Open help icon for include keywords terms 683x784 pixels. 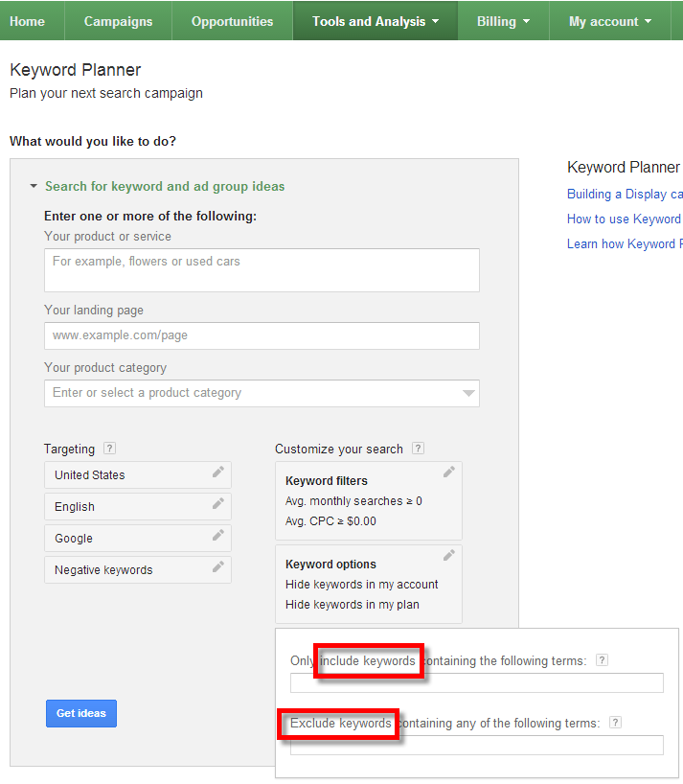pyautogui.click(x=603, y=660)
